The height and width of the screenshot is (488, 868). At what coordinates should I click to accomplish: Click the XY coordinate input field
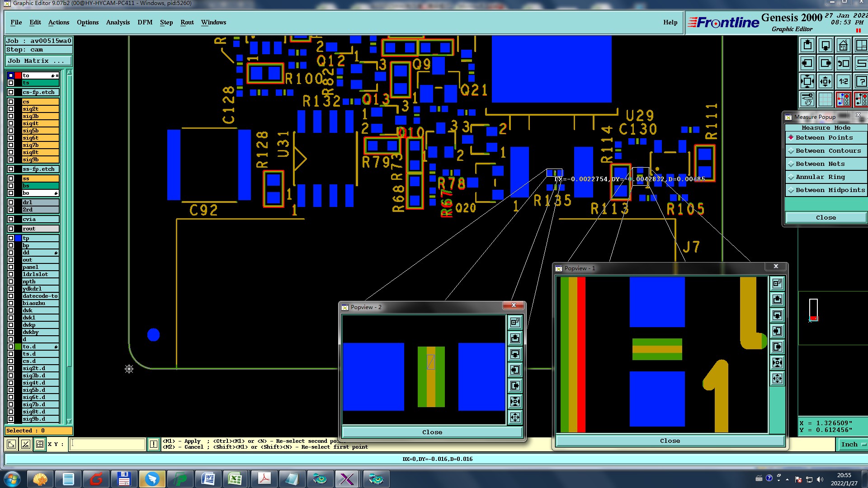(x=108, y=444)
